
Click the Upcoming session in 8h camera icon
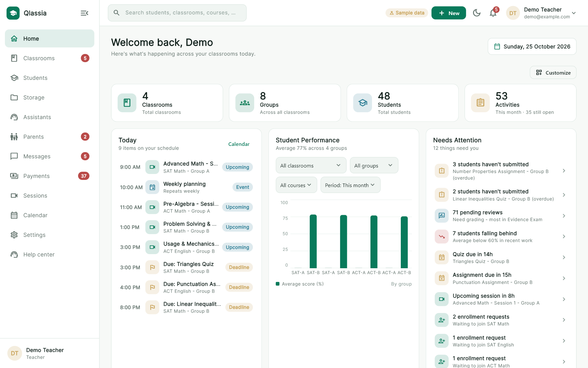(442, 299)
